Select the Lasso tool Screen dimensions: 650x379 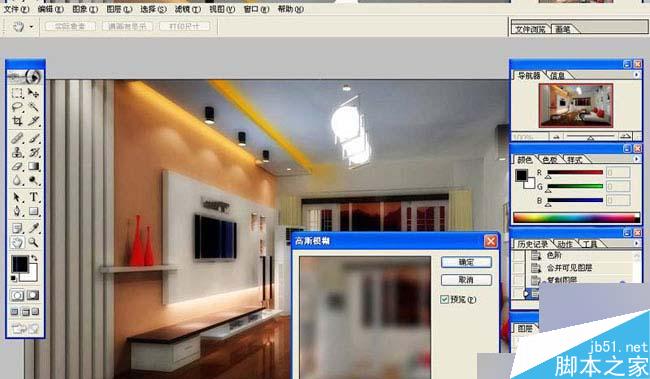point(17,107)
